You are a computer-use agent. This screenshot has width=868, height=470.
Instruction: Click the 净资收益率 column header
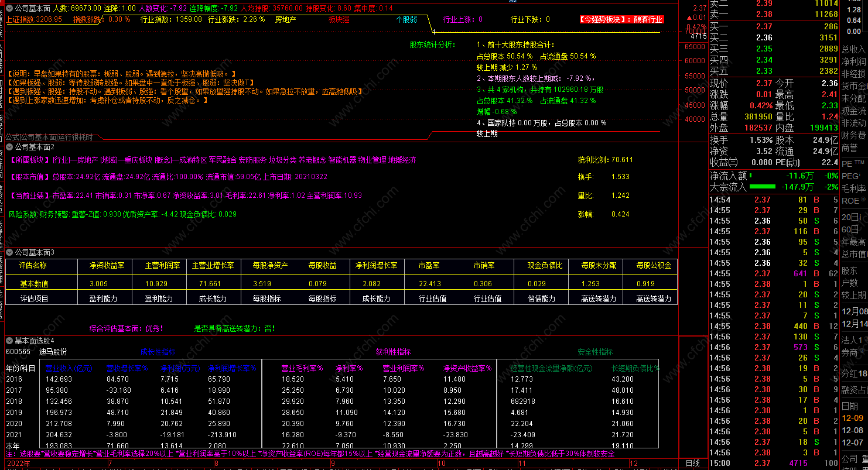click(x=106, y=265)
